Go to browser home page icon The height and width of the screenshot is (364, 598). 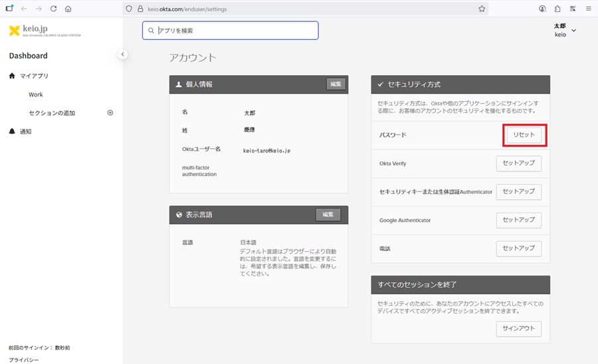[x=68, y=9]
